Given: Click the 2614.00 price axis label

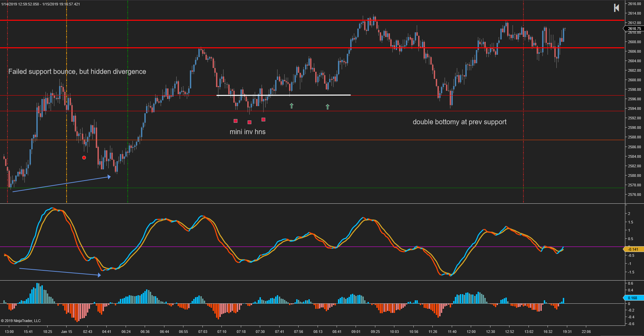Looking at the screenshot, I should tap(634, 13).
